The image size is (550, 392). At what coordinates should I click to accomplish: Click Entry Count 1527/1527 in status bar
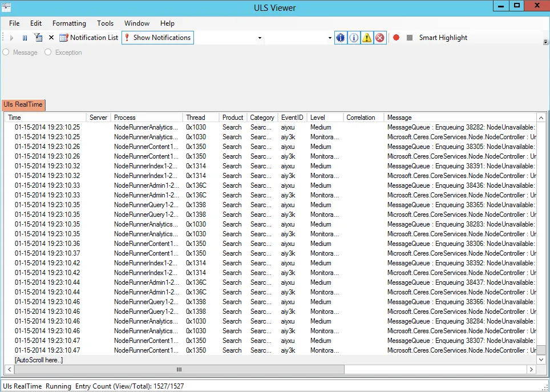(130, 386)
